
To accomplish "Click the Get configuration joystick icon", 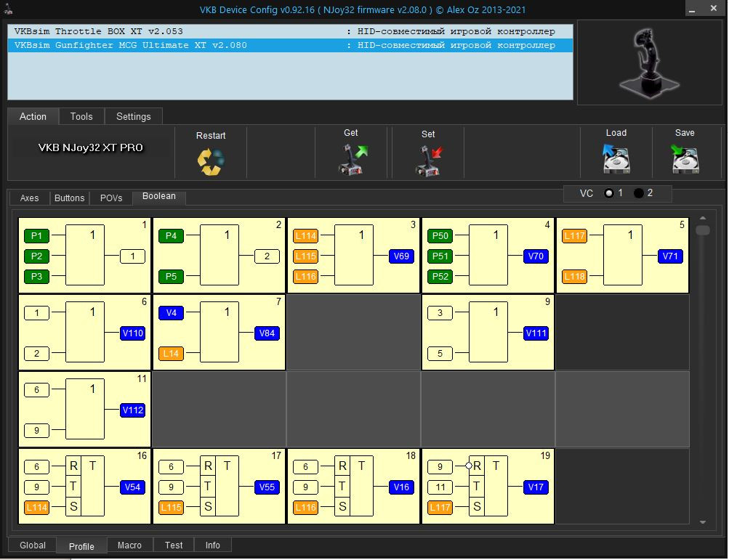I will click(353, 160).
